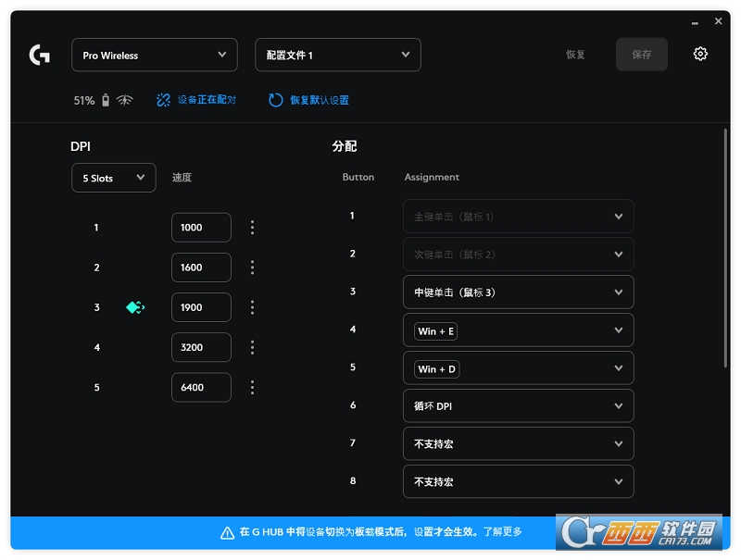741x560 pixels.
Task: Click the 设备正在配对 link
Action: (207, 100)
